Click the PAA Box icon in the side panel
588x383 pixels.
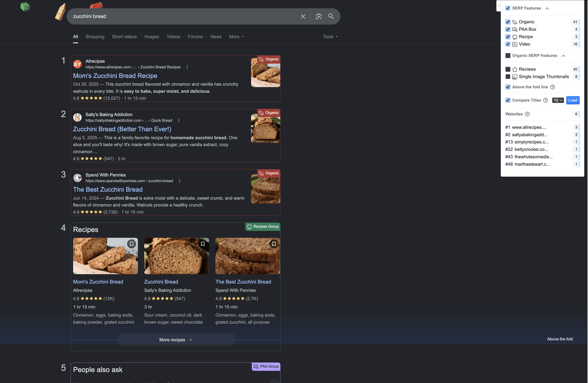click(515, 29)
